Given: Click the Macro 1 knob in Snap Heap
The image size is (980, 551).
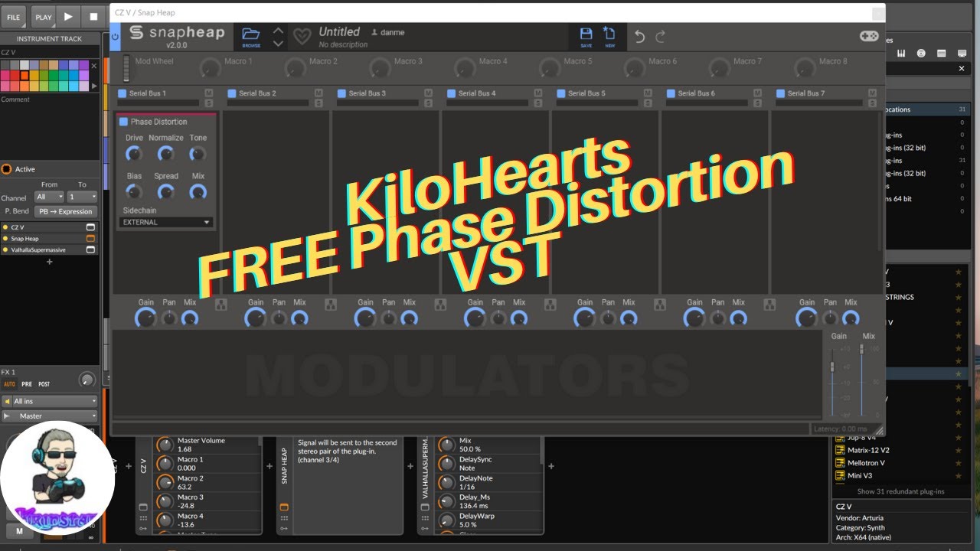Looking at the screenshot, I should pyautogui.click(x=210, y=68).
